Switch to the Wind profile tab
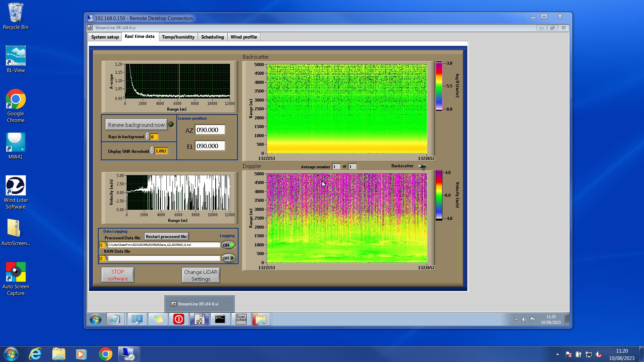644x362 pixels. pyautogui.click(x=244, y=37)
